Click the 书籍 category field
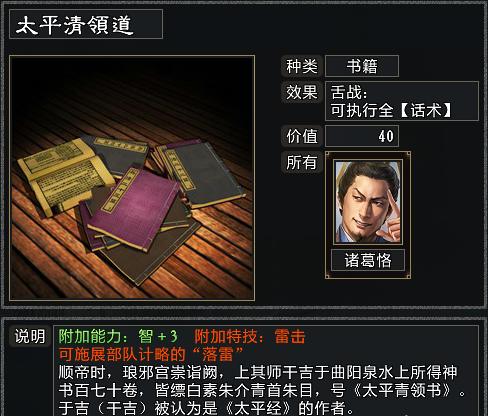This screenshot has height=416, width=488. coord(362,66)
